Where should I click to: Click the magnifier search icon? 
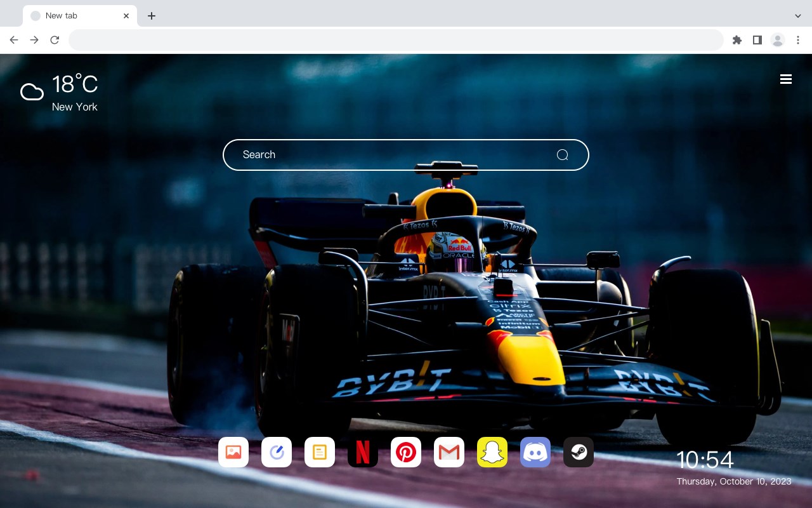coord(562,155)
